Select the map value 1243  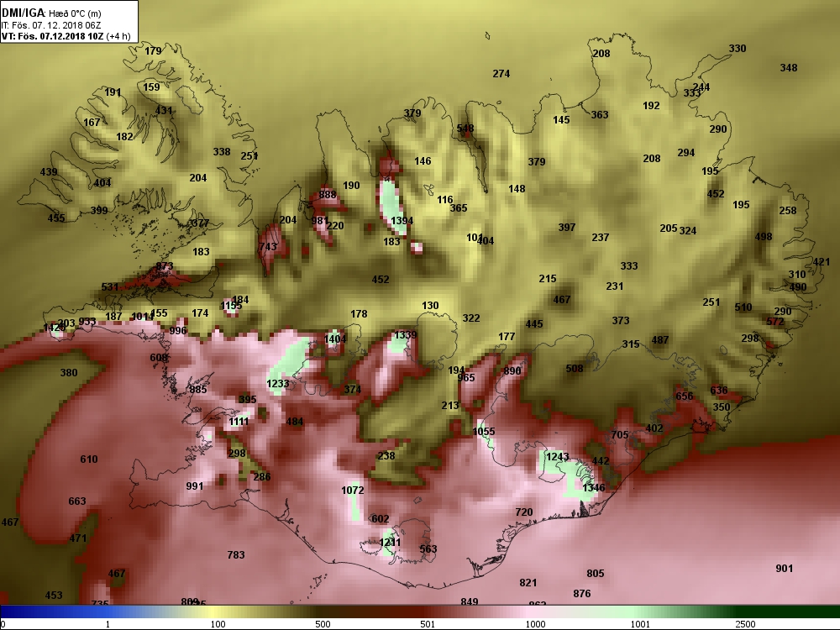pyautogui.click(x=557, y=456)
